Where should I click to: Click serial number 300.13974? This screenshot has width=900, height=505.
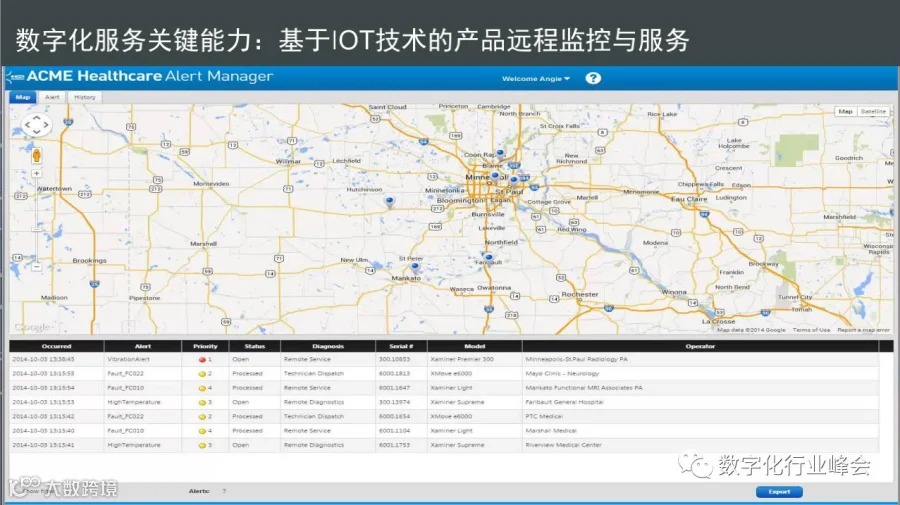coord(394,402)
